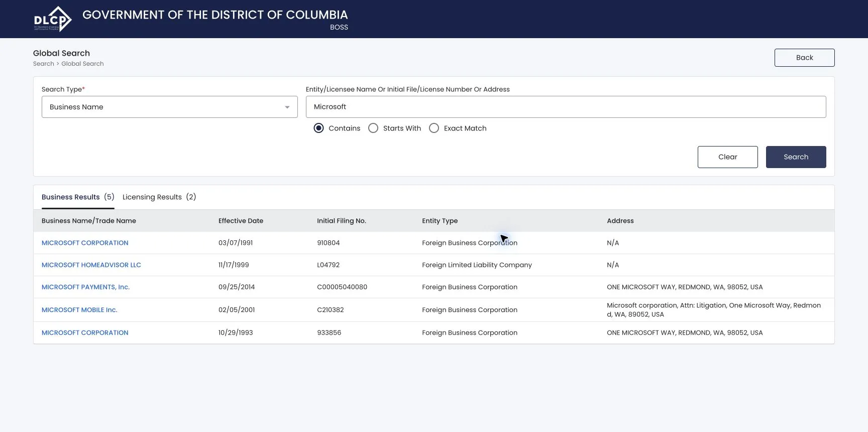Screen dimensions: 868x432
Task: Click filing number 910804
Action: (329, 243)
